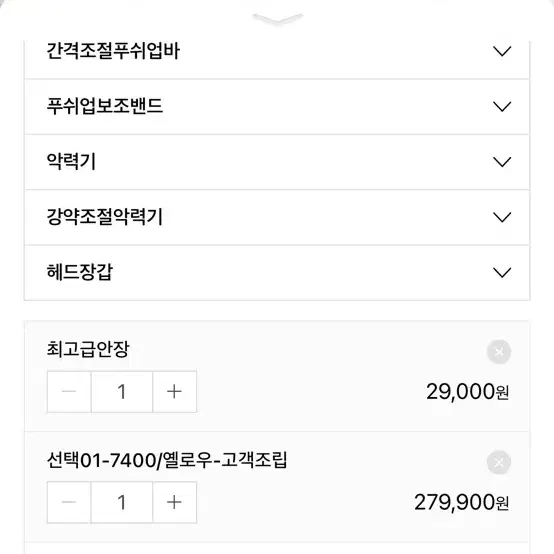Select the 간격조절푸쉬업바 option label
Screen dimensions: 554x554
(x=113, y=51)
